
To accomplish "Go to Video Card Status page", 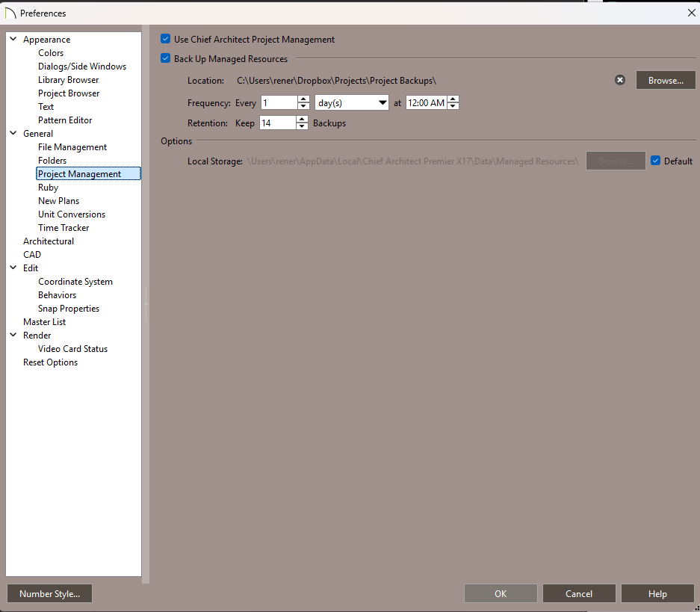I will point(72,349).
